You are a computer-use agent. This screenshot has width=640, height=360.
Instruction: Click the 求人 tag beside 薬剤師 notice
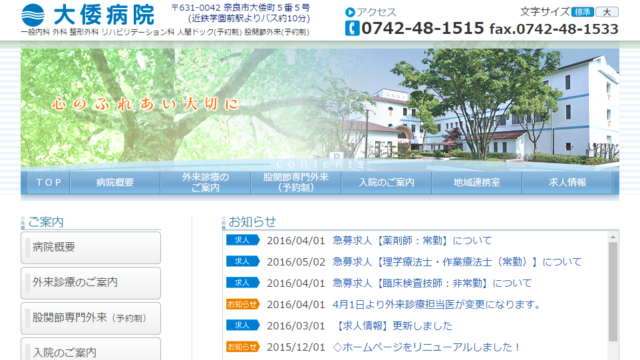point(242,240)
